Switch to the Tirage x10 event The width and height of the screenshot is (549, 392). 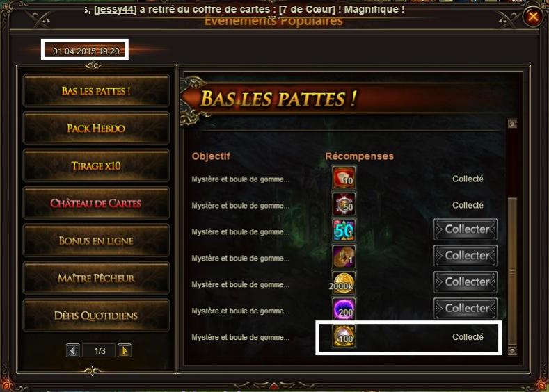coord(96,165)
